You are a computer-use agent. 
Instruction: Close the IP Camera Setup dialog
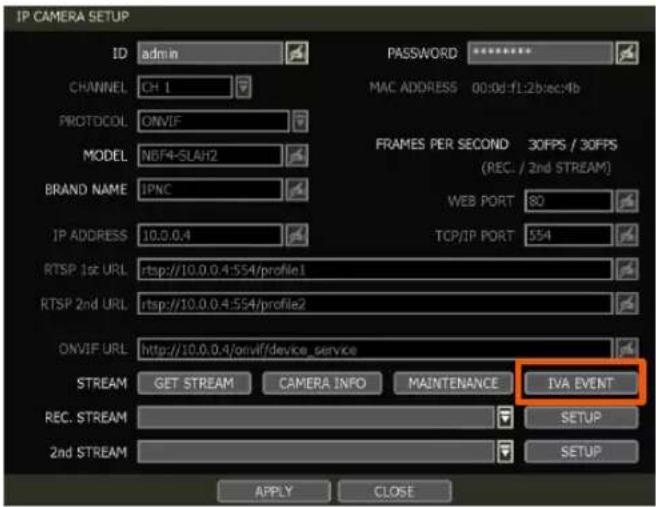pos(394,491)
